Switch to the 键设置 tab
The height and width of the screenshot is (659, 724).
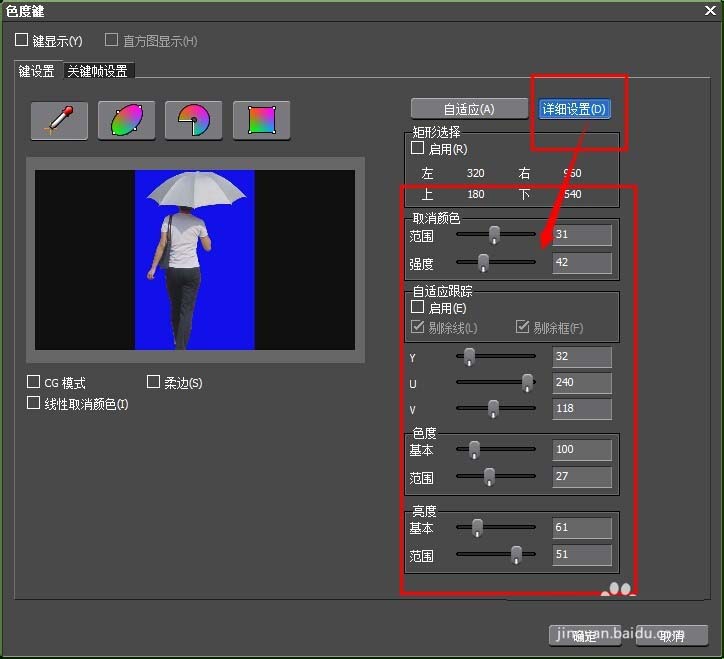pyautogui.click(x=37, y=71)
